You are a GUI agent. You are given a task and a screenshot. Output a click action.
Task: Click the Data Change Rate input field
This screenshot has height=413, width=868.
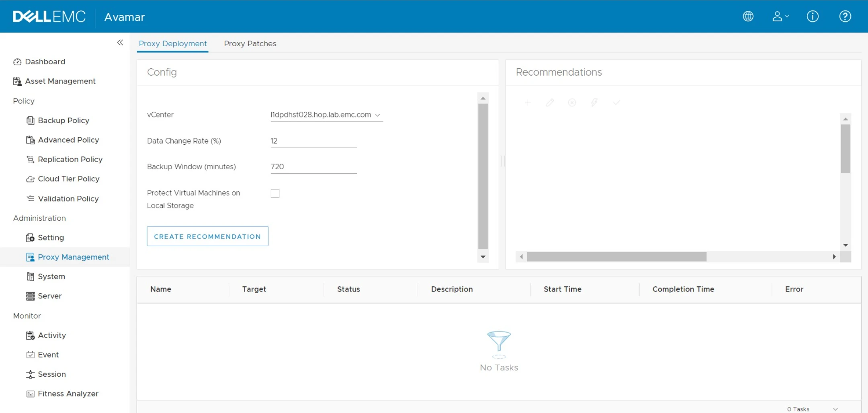point(313,141)
